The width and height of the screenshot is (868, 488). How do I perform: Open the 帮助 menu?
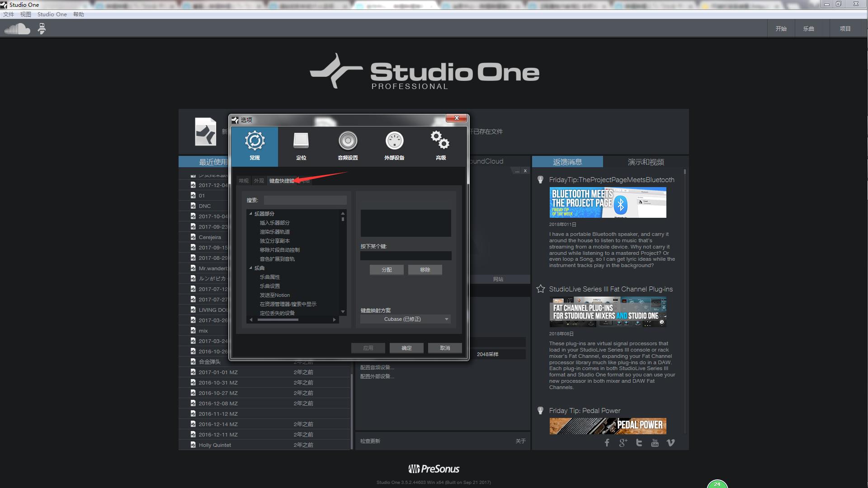[79, 14]
